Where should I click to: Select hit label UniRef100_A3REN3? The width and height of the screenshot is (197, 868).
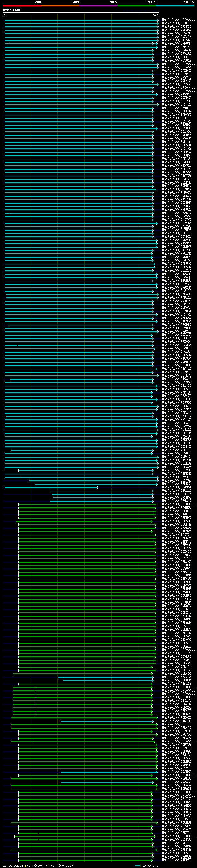point(177,474)
